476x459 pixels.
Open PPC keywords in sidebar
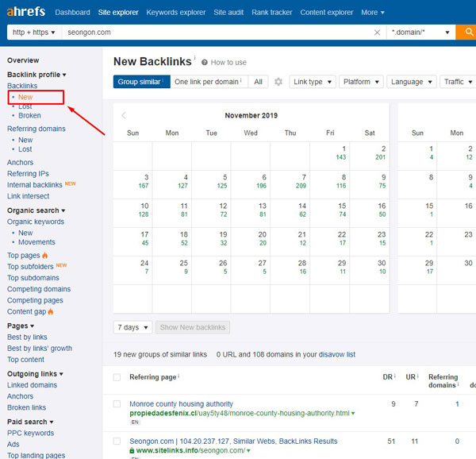click(x=31, y=433)
